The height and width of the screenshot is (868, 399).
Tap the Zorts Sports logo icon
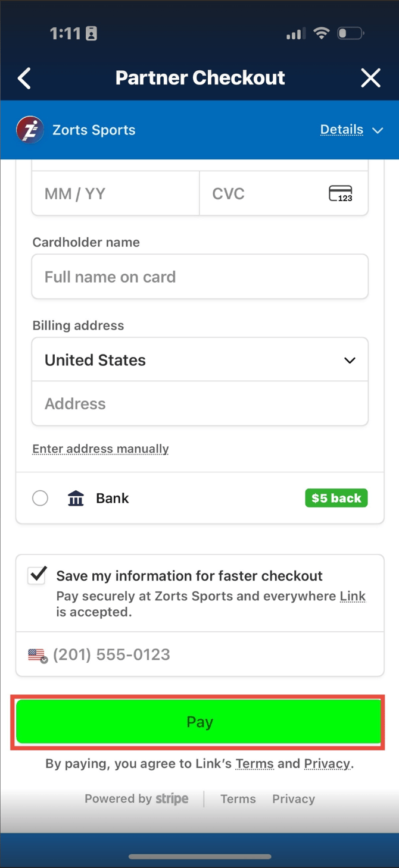click(30, 130)
